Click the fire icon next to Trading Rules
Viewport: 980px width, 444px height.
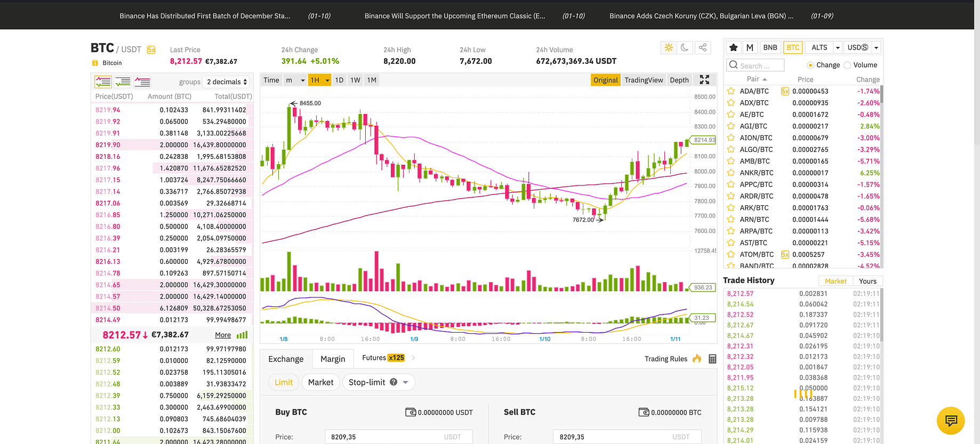(x=697, y=358)
